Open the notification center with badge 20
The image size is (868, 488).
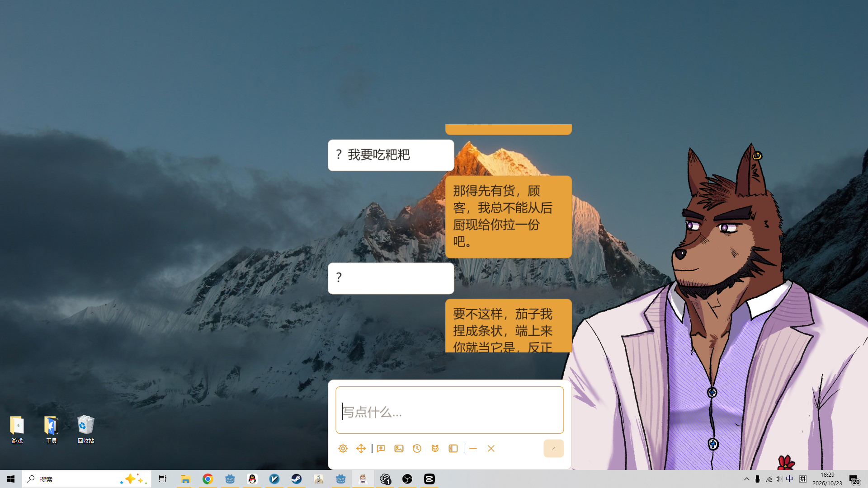(x=854, y=479)
